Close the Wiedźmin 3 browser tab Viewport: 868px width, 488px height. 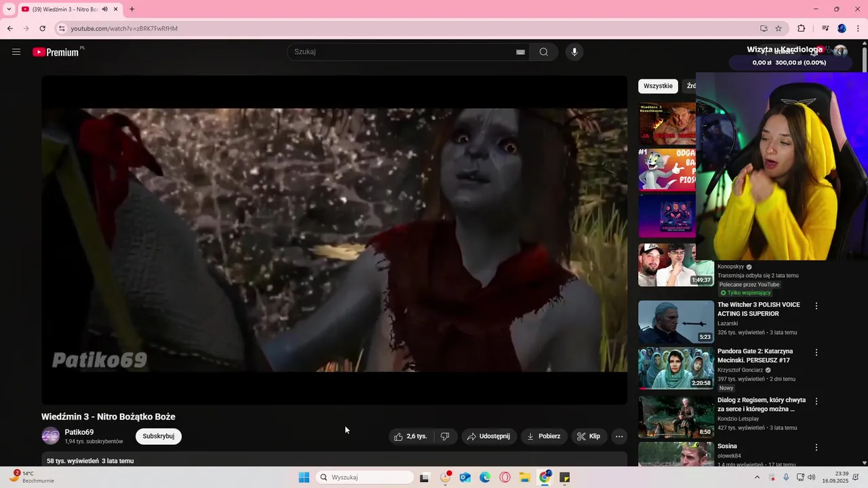[117, 9]
